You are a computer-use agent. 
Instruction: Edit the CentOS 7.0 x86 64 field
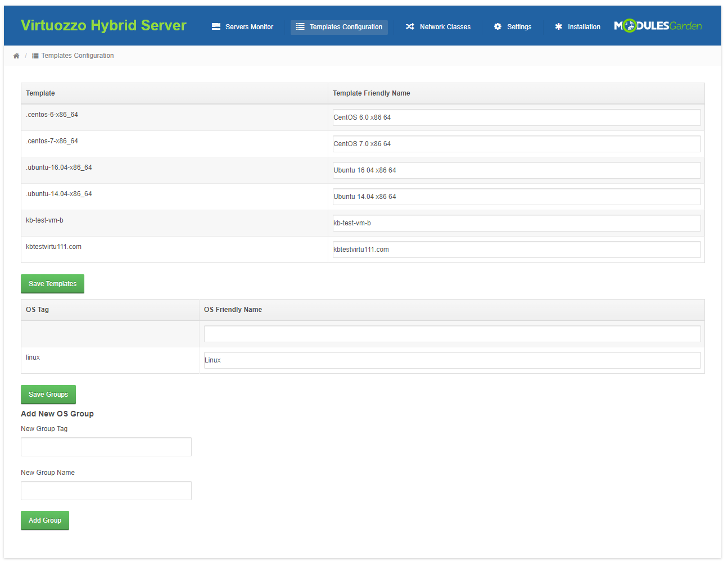[x=517, y=144]
